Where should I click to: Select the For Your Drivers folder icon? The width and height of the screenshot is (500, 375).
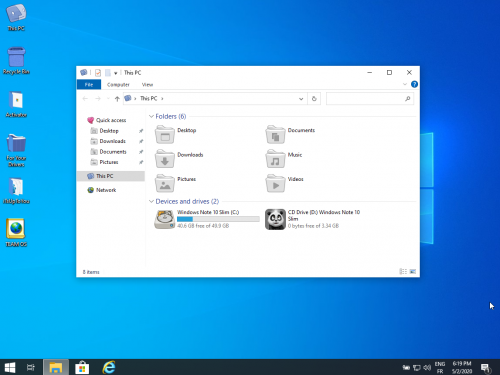point(16,150)
